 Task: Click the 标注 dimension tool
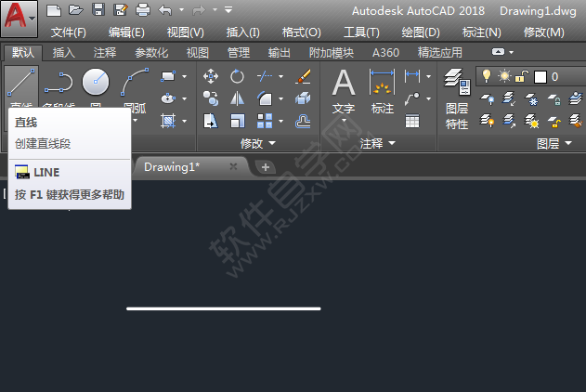[x=382, y=93]
